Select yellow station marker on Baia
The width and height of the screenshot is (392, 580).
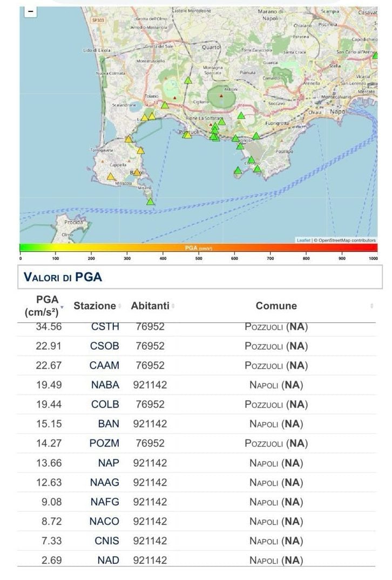129,139
